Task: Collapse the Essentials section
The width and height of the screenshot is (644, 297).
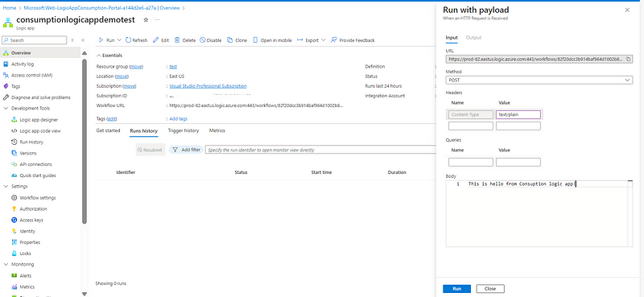Action: pos(98,56)
